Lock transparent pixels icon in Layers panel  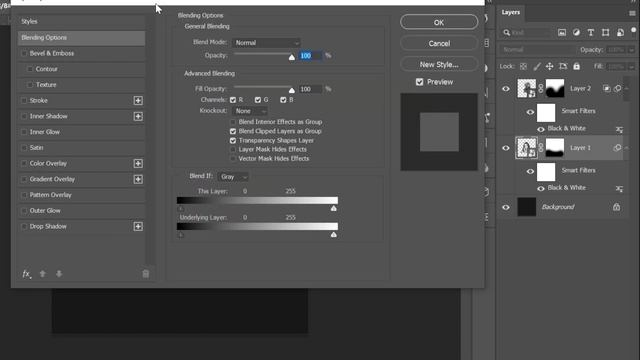pyautogui.click(x=523, y=66)
